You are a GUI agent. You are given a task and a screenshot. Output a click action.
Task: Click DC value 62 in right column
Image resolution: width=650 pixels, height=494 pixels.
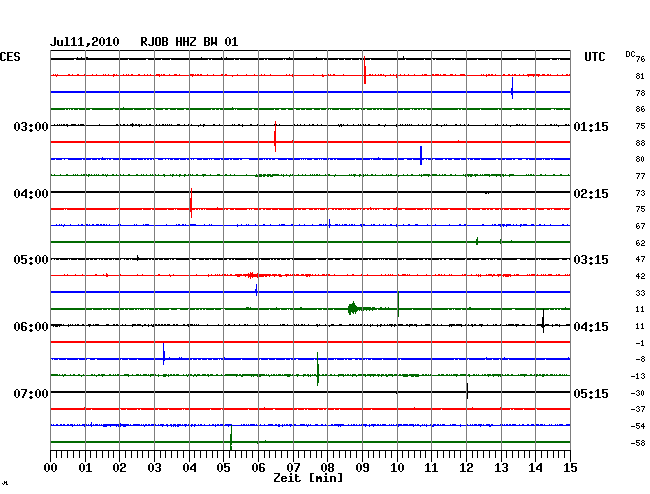point(640,243)
